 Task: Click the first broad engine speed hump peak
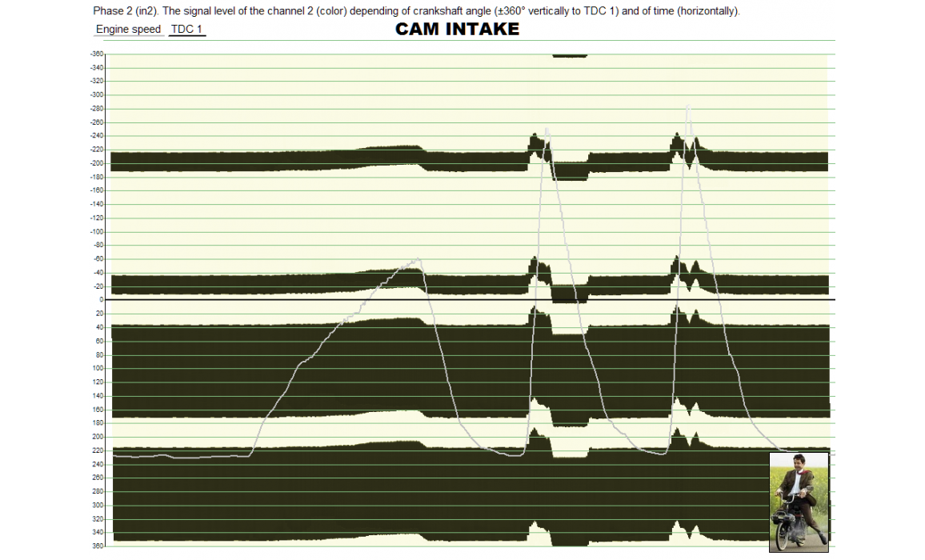click(x=416, y=260)
